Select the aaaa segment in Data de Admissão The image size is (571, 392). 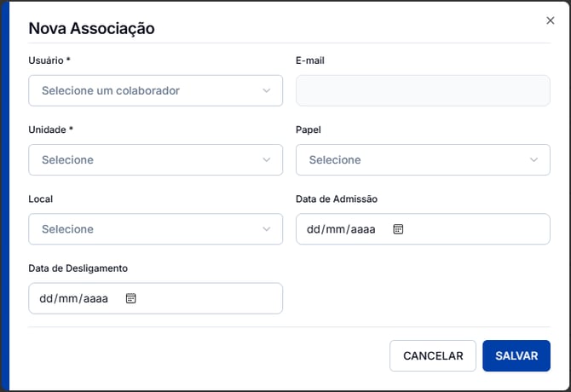tap(363, 229)
